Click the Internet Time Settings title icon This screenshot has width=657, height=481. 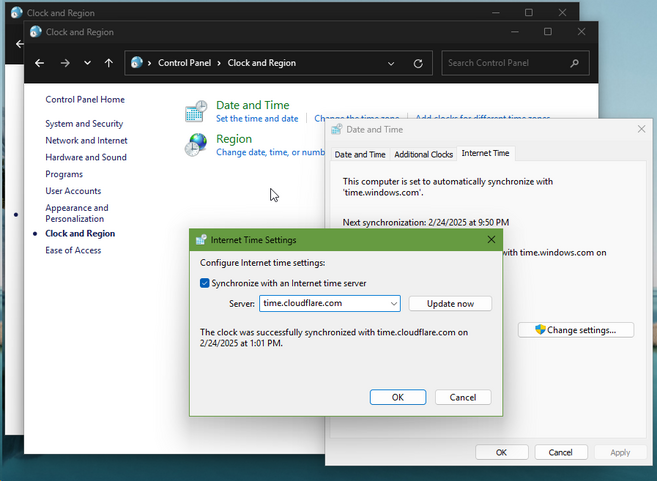[x=201, y=240]
